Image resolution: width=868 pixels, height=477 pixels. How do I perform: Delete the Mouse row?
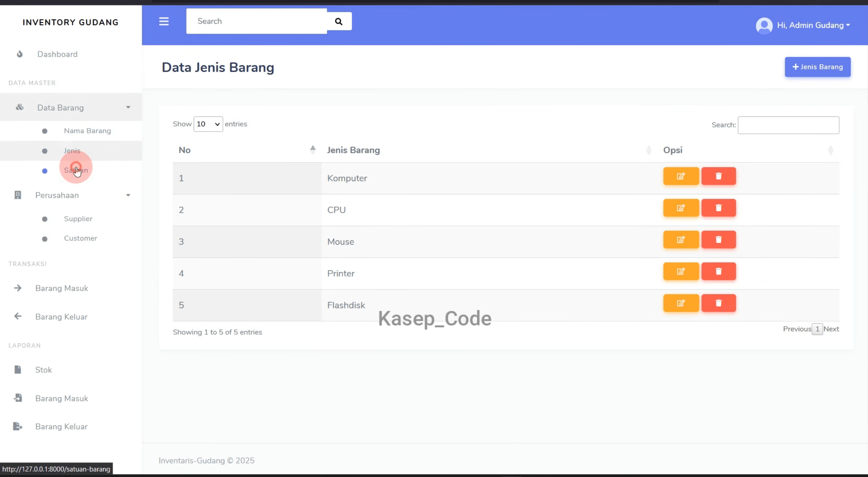[x=718, y=240]
